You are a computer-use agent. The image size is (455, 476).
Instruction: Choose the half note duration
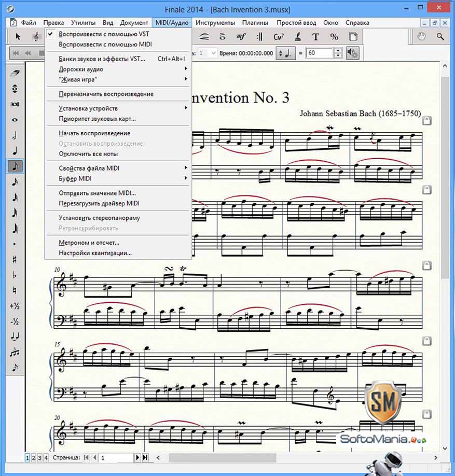click(x=15, y=135)
